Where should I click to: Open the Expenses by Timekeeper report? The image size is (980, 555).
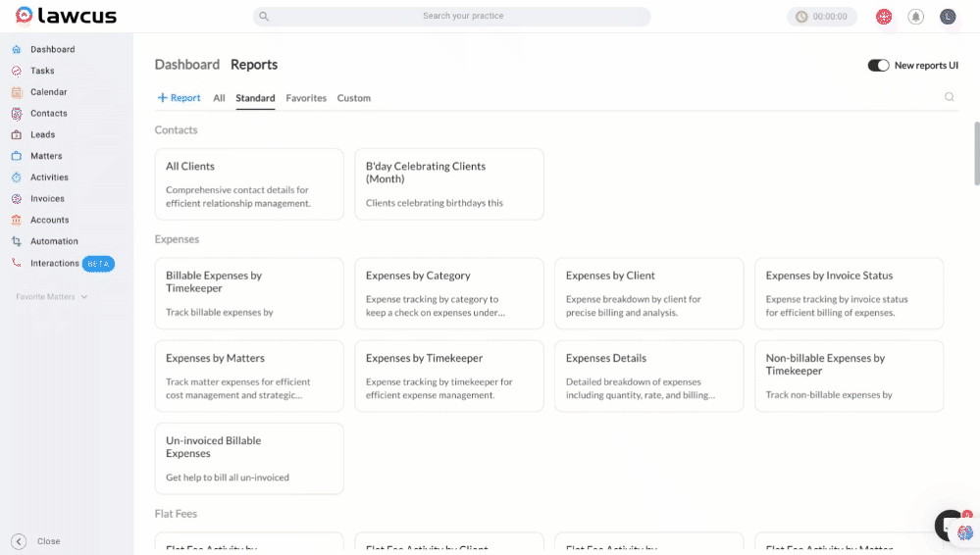point(449,377)
